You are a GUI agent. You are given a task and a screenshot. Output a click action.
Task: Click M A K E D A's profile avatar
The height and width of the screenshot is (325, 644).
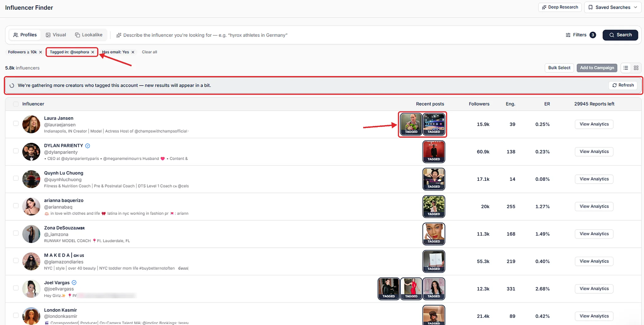coord(31,261)
